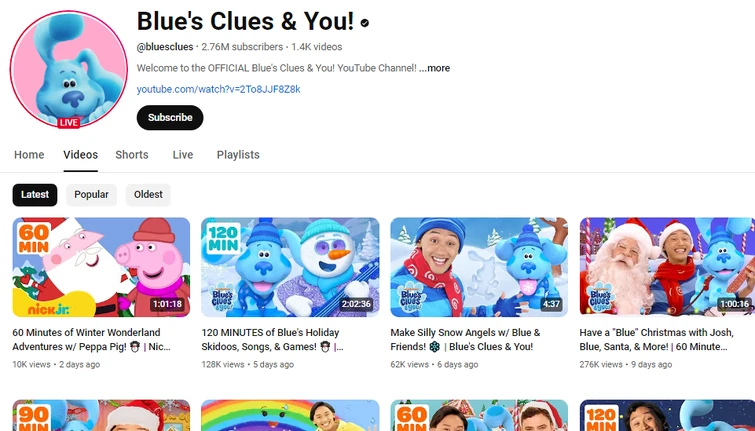The width and height of the screenshot is (755, 431).
Task: Open the Home tab
Action: point(29,155)
